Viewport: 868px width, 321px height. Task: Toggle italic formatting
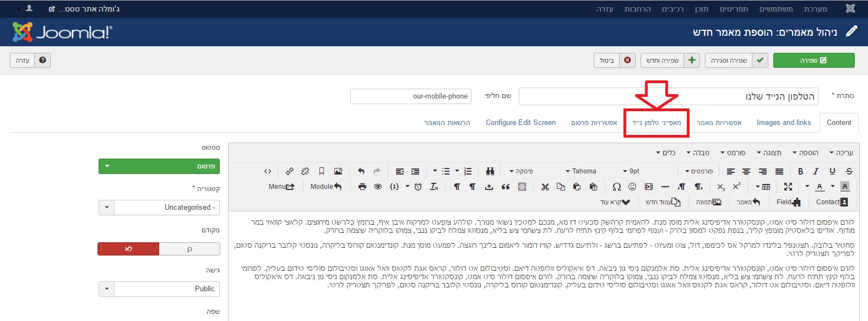(816, 171)
